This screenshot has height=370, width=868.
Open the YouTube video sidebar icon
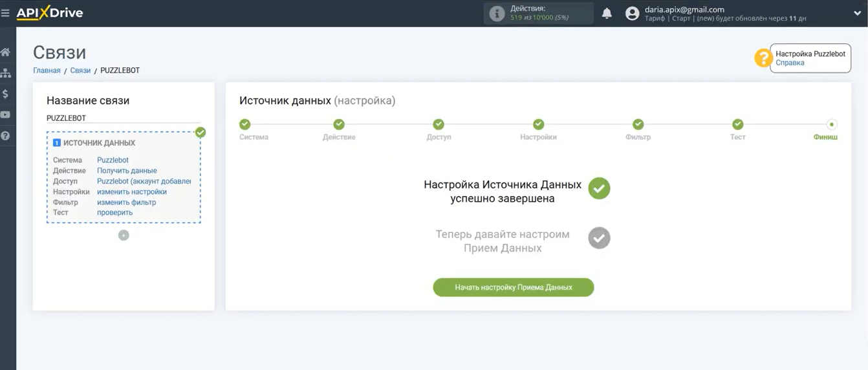5,114
